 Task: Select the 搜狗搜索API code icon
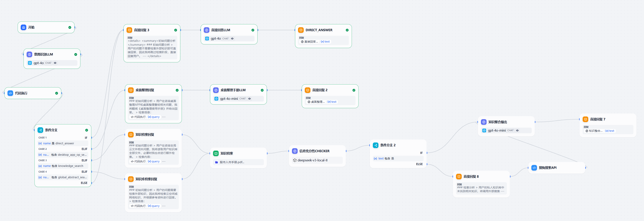pos(534,168)
